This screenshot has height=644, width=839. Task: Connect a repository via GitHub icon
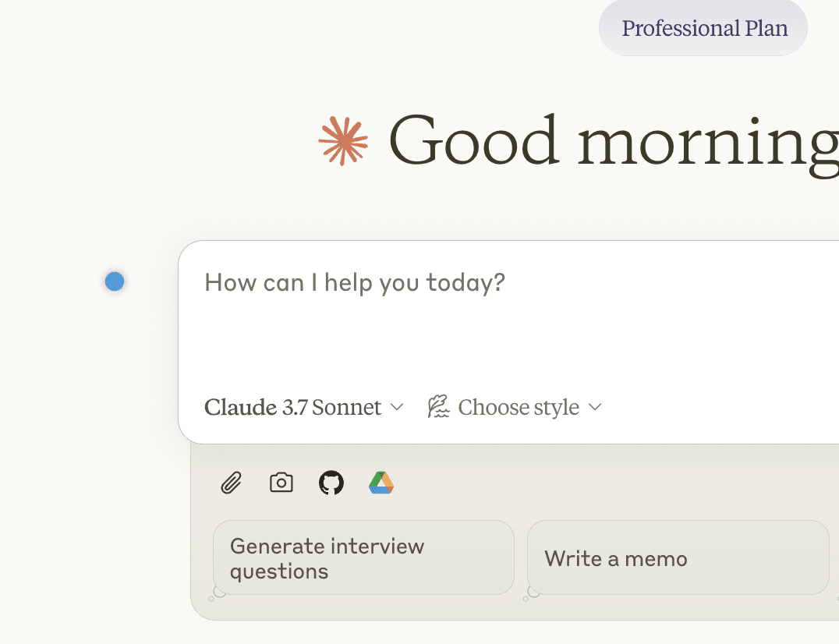coord(331,483)
